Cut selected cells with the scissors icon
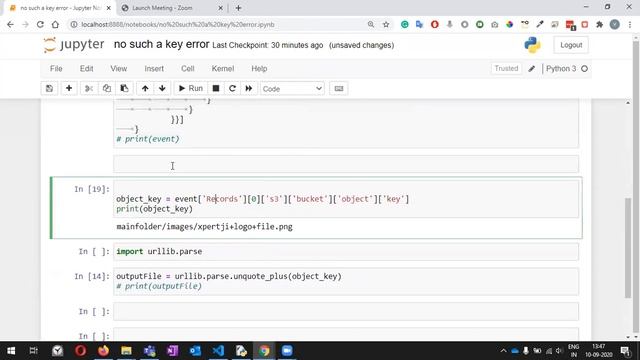The image size is (640, 360). click(89, 89)
